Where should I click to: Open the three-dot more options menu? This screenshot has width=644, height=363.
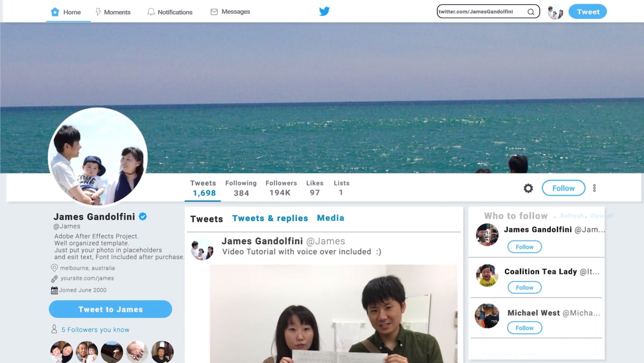[594, 188]
